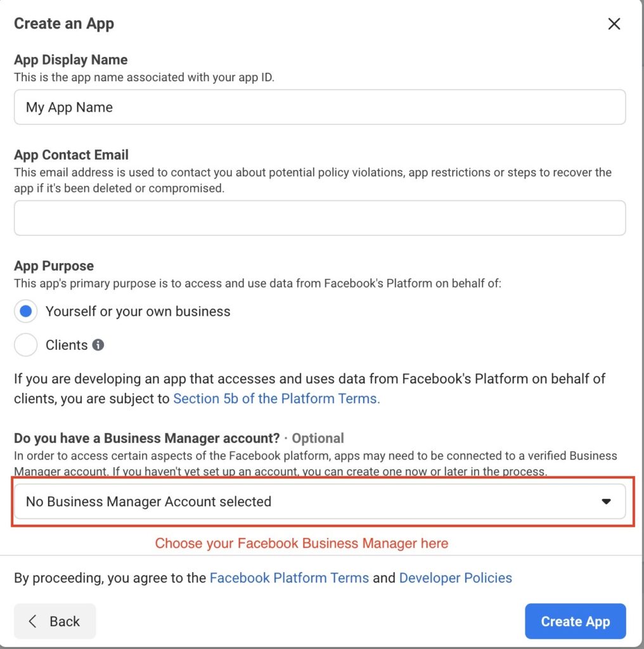
Task: Click the 'Clients' option label text
Action: (67, 345)
